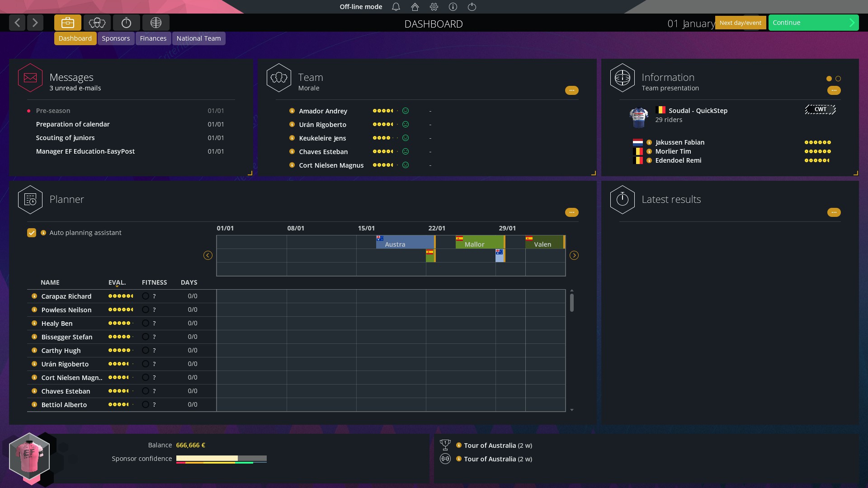The image size is (868, 488).
Task: Open the info circle icon in top bar
Action: 453,7
